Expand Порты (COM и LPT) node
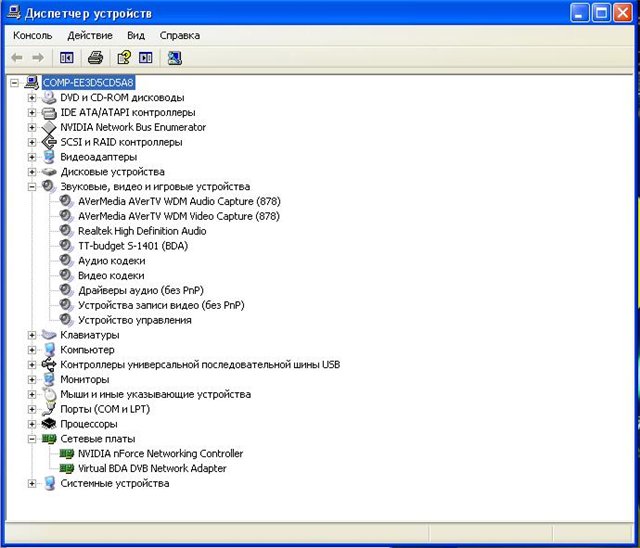Viewport: 640px width, 548px height. coord(32,409)
